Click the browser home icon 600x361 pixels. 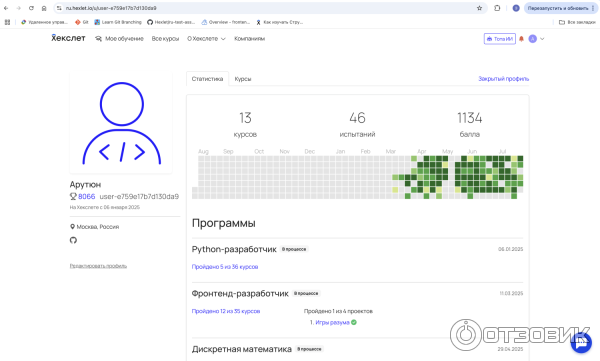44,8
